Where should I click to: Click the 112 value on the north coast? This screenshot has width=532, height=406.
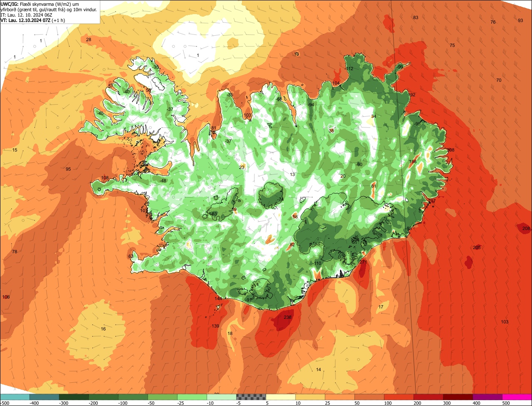350,69
